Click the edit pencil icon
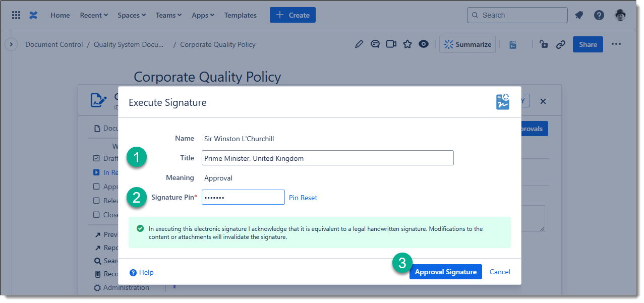 coord(359,44)
